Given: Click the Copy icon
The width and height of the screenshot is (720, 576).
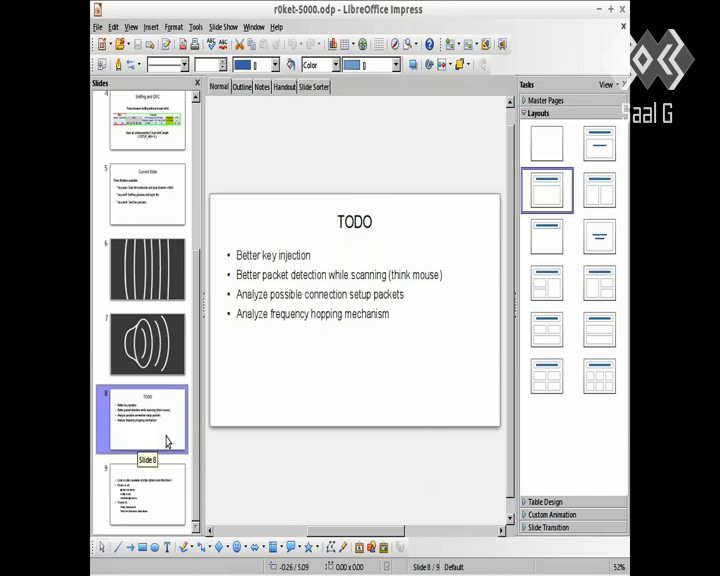Looking at the screenshot, I should (251, 44).
